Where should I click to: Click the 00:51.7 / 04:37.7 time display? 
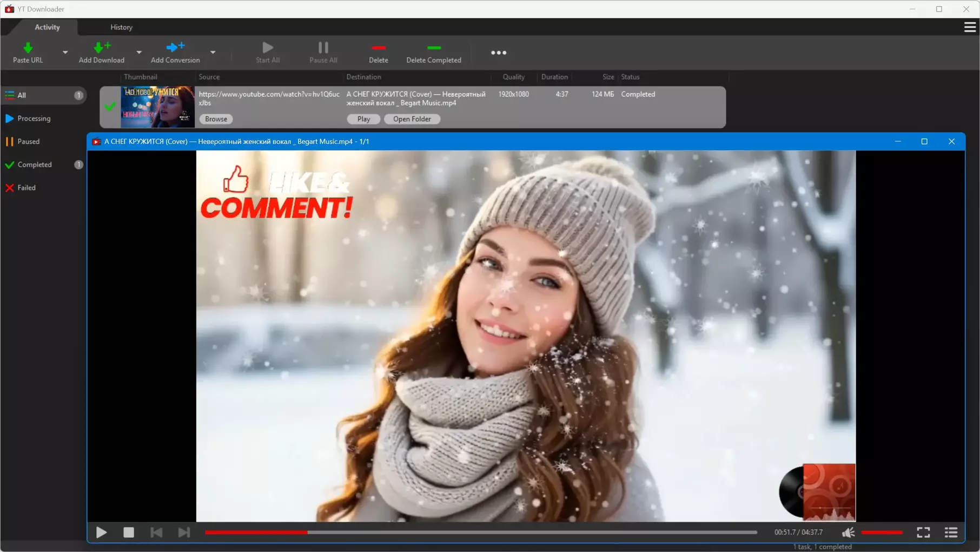point(798,533)
